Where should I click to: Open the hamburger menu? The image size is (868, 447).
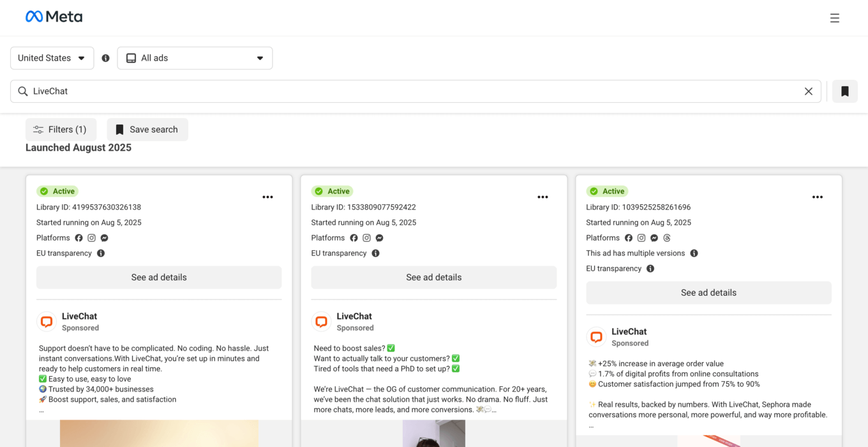pyautogui.click(x=834, y=18)
